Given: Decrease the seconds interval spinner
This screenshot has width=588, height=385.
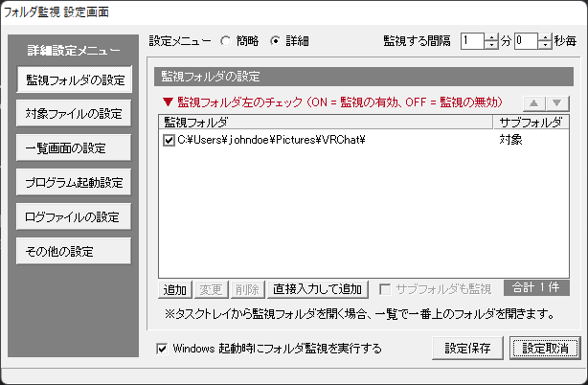Looking at the screenshot, I should [x=545, y=45].
